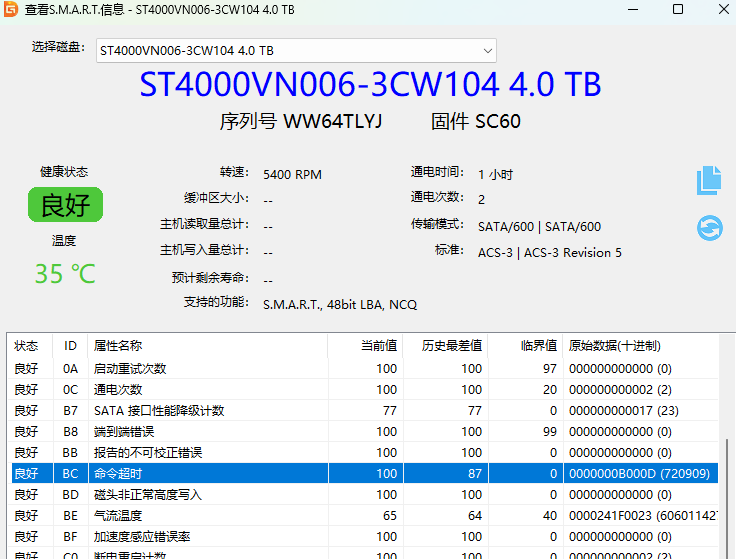Image resolution: width=736 pixels, height=559 pixels.
Task: Click the copy S.M.A.R.T. info icon
Action: point(709,180)
